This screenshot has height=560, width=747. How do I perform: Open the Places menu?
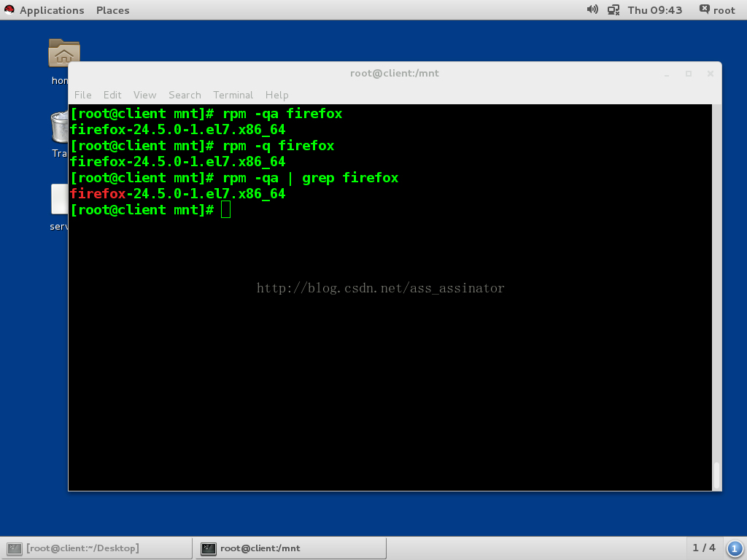click(112, 10)
